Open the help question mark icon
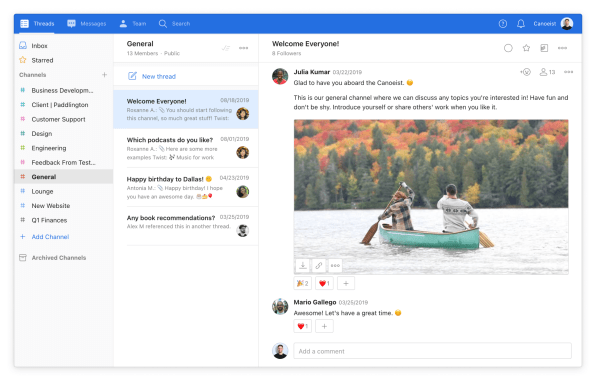Viewport: 596px width, 381px height. (x=502, y=24)
